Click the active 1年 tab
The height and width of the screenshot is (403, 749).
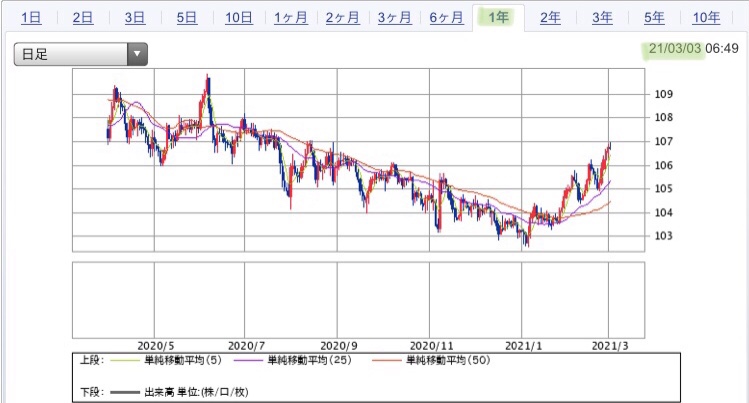(498, 18)
